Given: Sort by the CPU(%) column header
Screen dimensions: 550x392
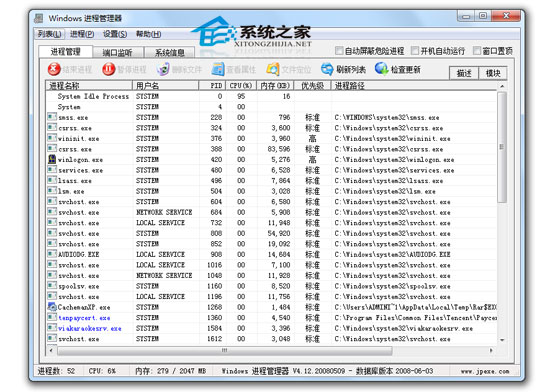Looking at the screenshot, I should point(242,86).
